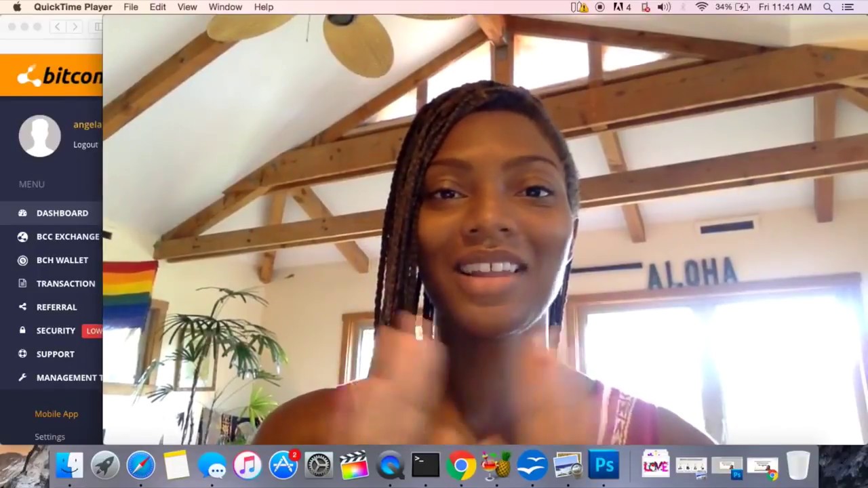Open the Trash in the Dock

[798, 466]
